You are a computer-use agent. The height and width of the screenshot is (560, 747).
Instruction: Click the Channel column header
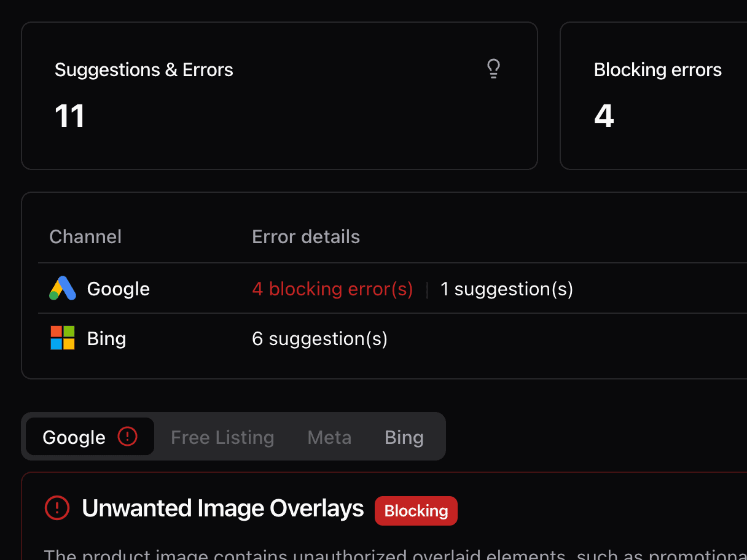click(x=85, y=236)
